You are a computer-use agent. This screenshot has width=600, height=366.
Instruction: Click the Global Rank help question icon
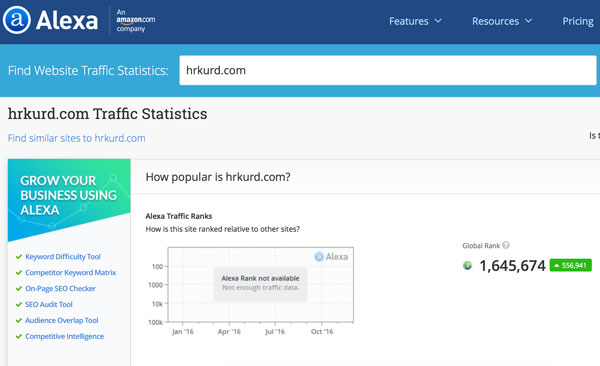click(x=506, y=245)
